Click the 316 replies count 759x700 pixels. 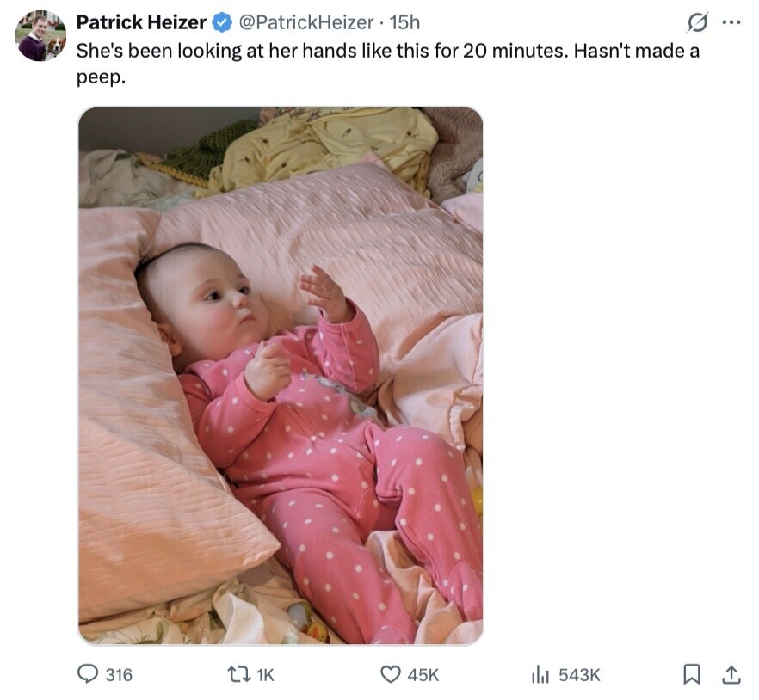[119, 675]
